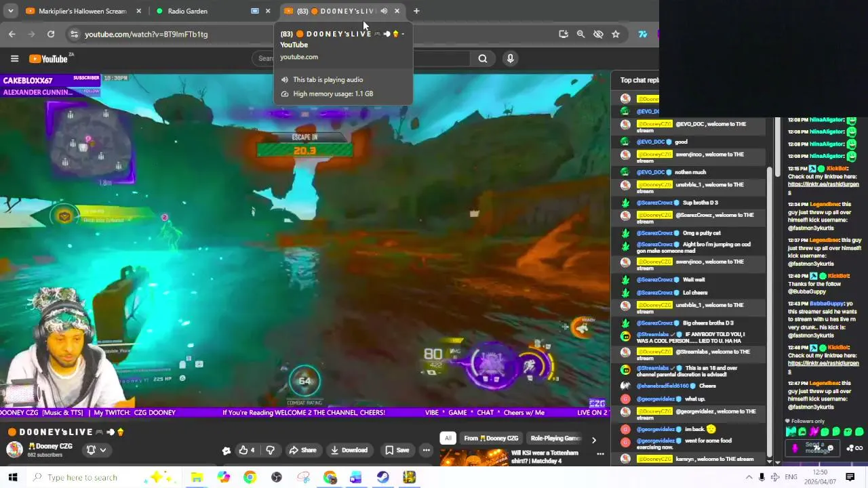Open the YouTube guide hamburger menu
Screen dimensions: 868x488
point(14,58)
